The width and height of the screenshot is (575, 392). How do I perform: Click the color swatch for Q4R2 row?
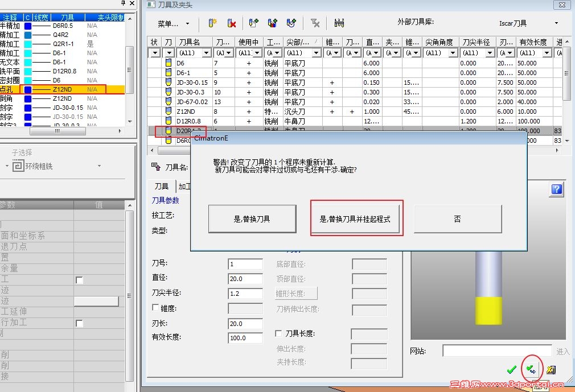(28, 35)
